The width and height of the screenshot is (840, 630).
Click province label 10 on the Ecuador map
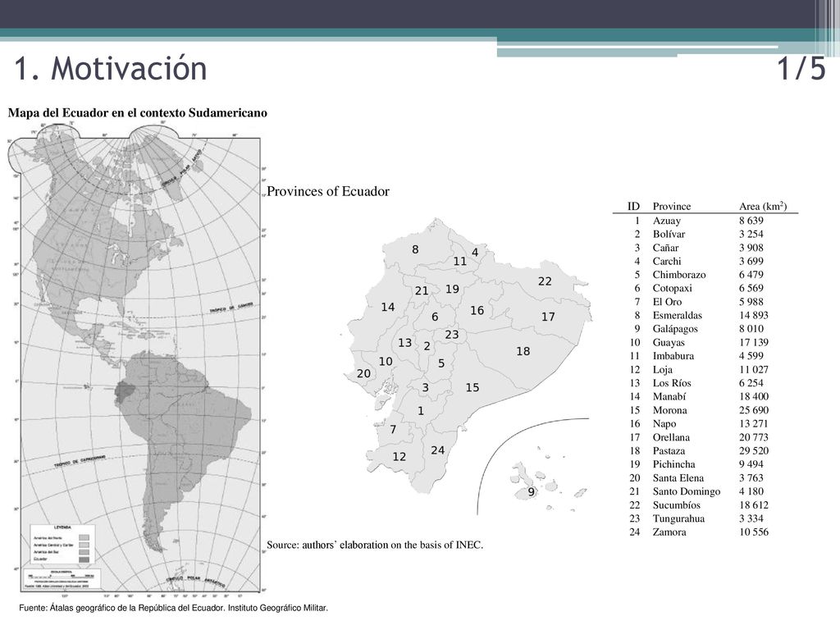(x=386, y=362)
